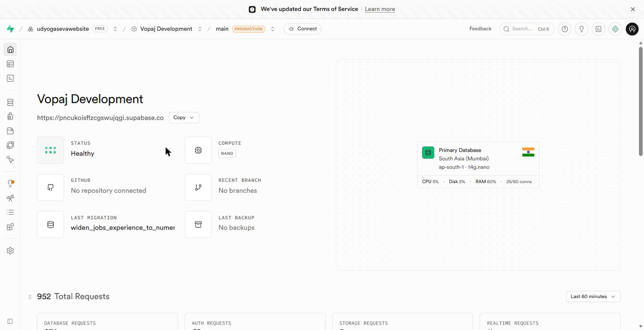Image resolution: width=644 pixels, height=330 pixels.
Task: Click the Search input field
Action: pyautogui.click(x=526, y=29)
